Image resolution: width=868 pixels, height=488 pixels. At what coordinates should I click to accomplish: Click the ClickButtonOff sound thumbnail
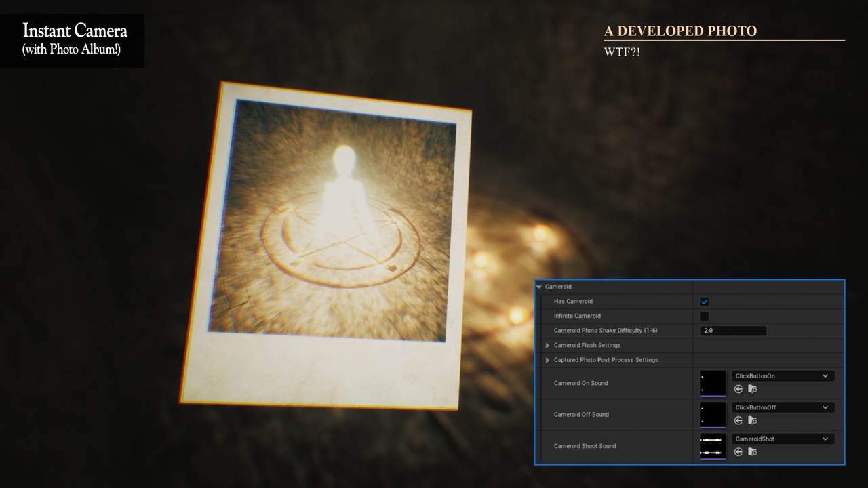click(713, 414)
